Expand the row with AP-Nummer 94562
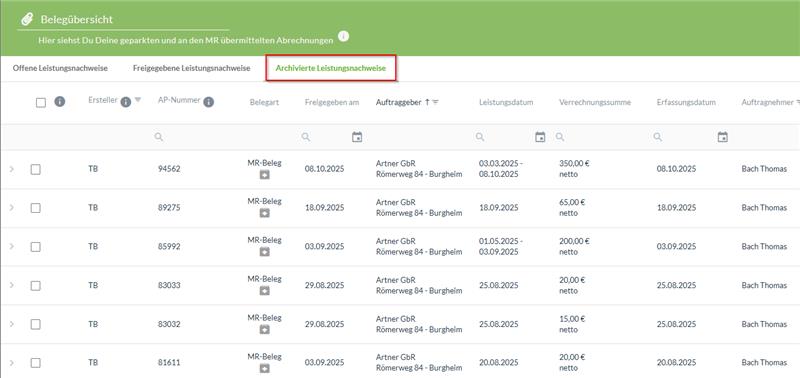 (x=12, y=169)
